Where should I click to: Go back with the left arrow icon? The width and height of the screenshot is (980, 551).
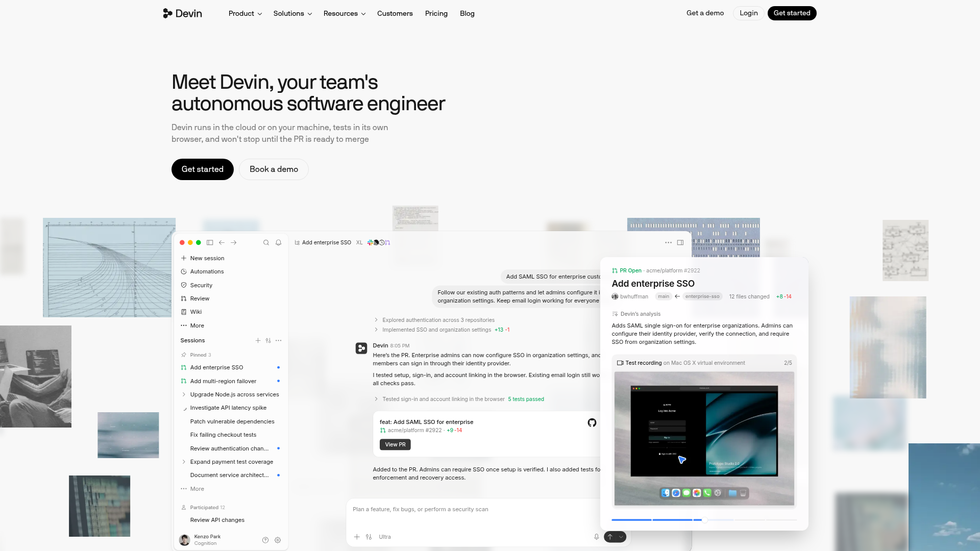pyautogui.click(x=222, y=243)
